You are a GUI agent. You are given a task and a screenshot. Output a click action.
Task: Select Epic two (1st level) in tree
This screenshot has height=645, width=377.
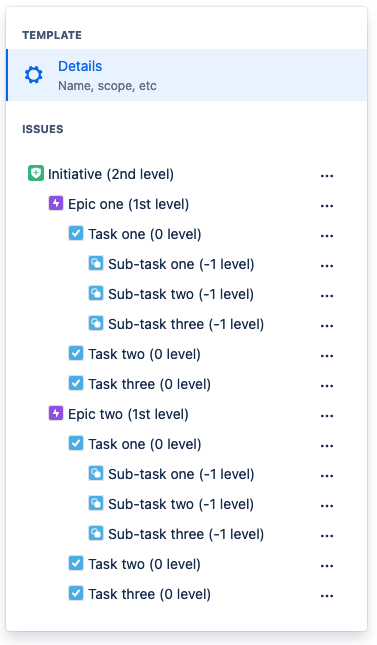point(128,414)
